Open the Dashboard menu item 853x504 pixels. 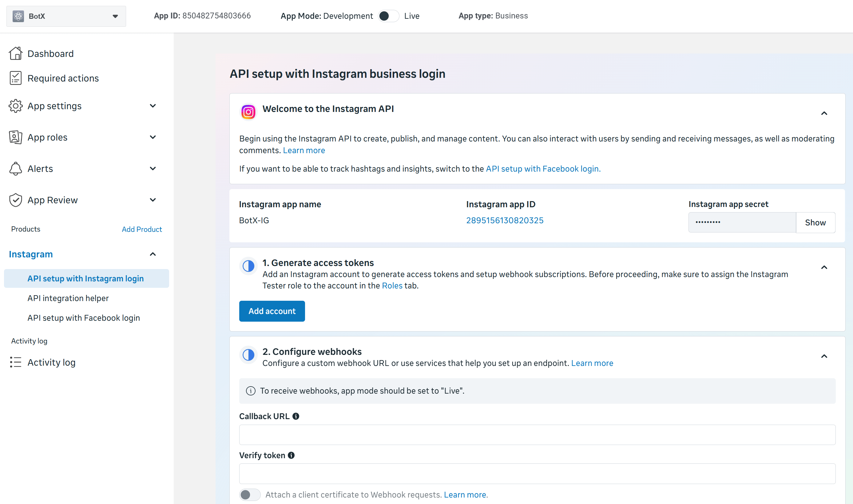(51, 54)
